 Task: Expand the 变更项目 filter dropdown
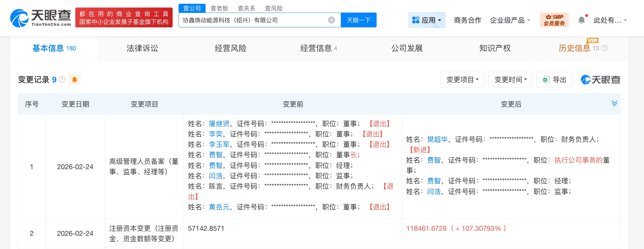pyautogui.click(x=462, y=80)
